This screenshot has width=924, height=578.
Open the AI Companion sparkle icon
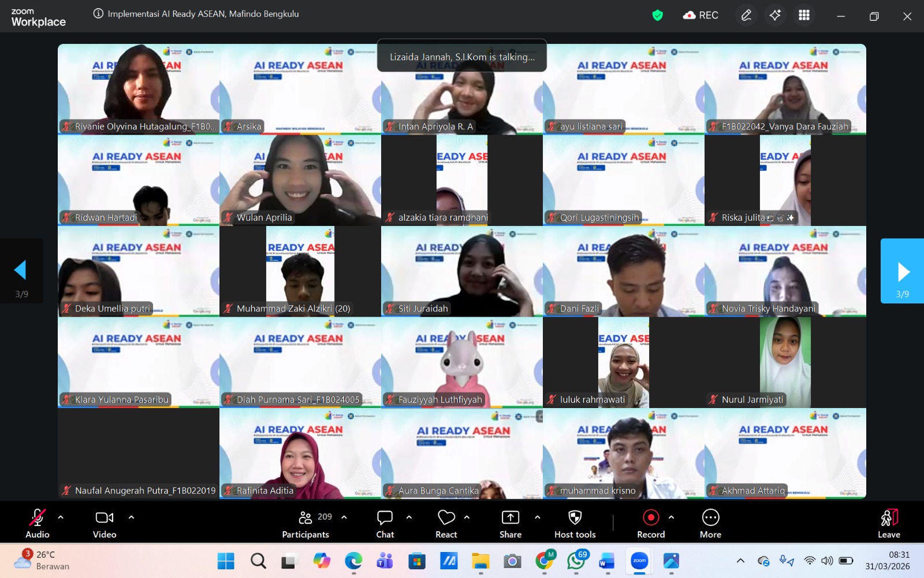tap(775, 16)
